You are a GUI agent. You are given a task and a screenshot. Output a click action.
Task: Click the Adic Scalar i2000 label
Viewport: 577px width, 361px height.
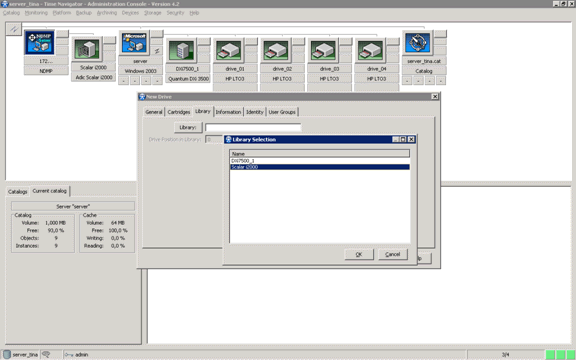click(93, 77)
